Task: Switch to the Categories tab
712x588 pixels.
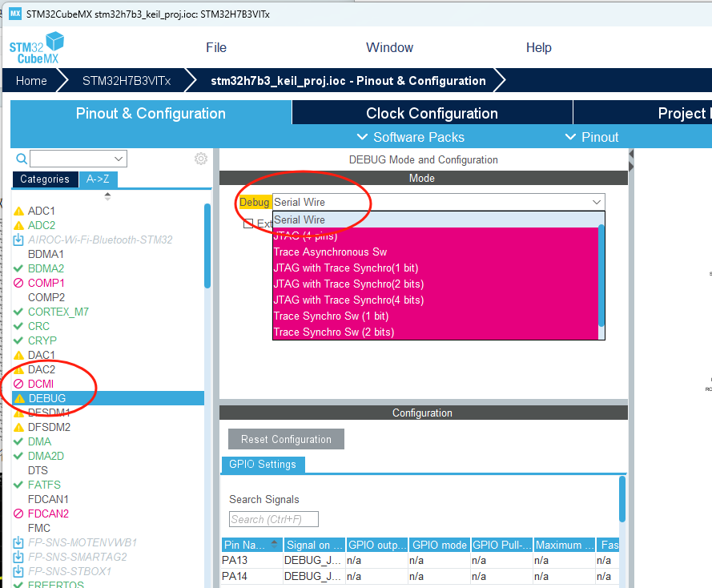Action: [45, 179]
